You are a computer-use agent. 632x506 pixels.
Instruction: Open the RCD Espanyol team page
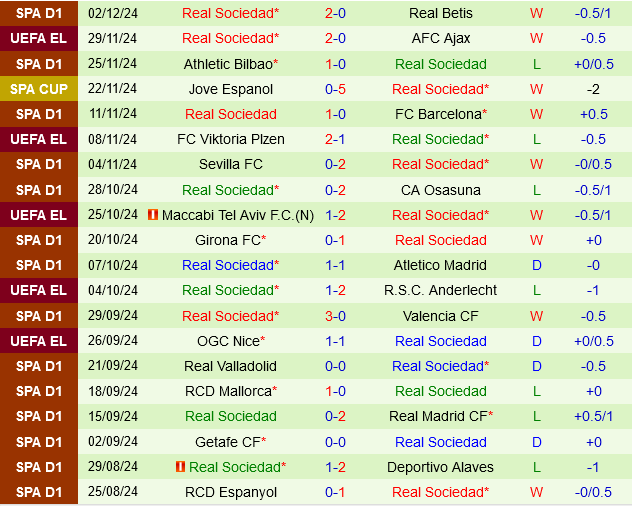click(230, 492)
